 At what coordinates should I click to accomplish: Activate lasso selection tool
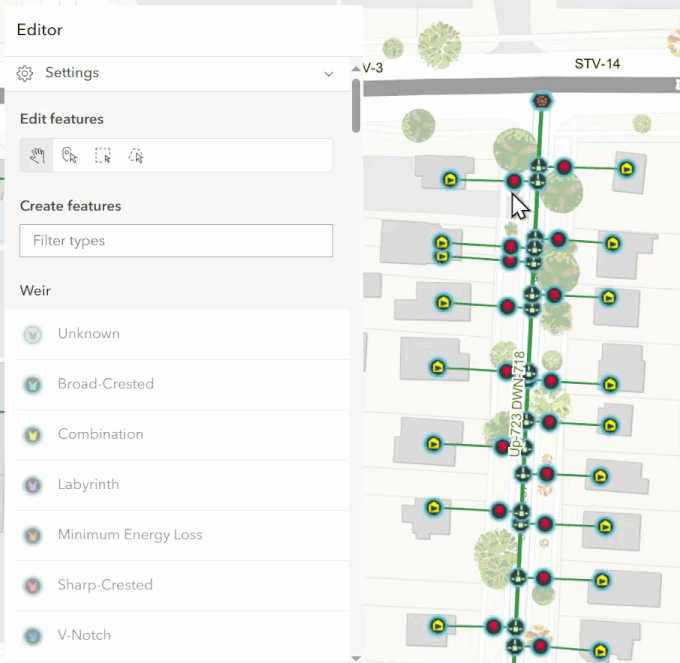[x=136, y=155]
